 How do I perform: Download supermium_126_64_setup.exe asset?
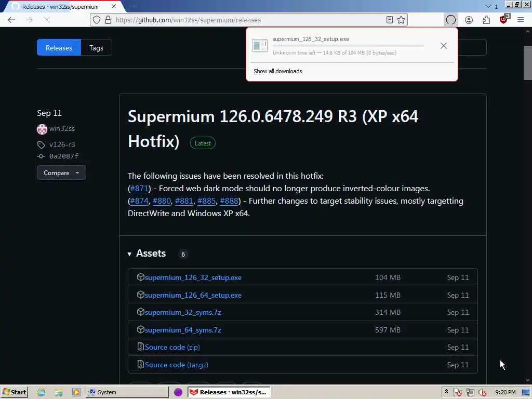[x=193, y=295]
